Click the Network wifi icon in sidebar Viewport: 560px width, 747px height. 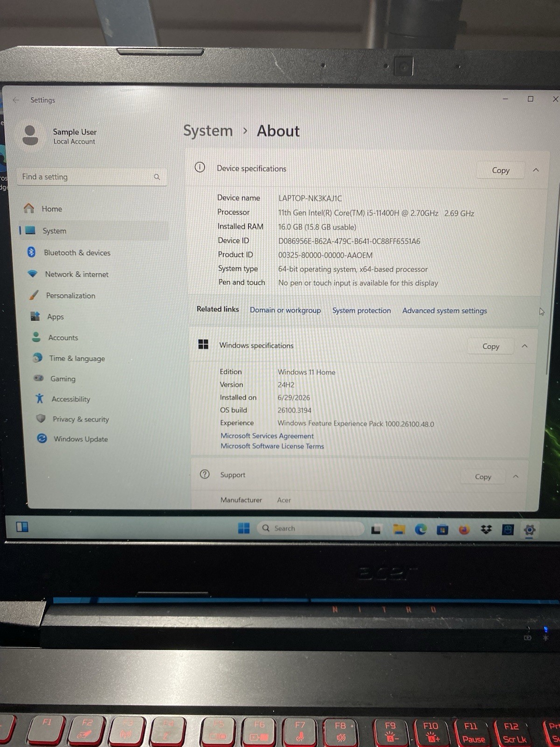[32, 274]
